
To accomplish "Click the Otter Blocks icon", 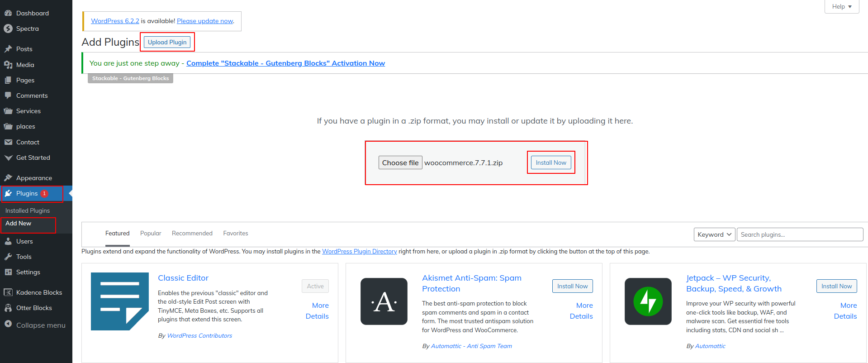I will (8, 308).
